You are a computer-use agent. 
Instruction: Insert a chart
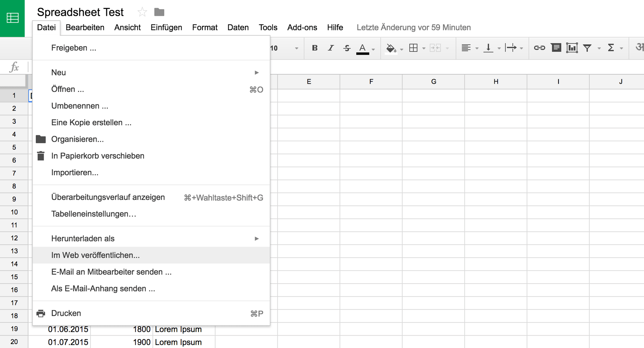click(x=572, y=48)
